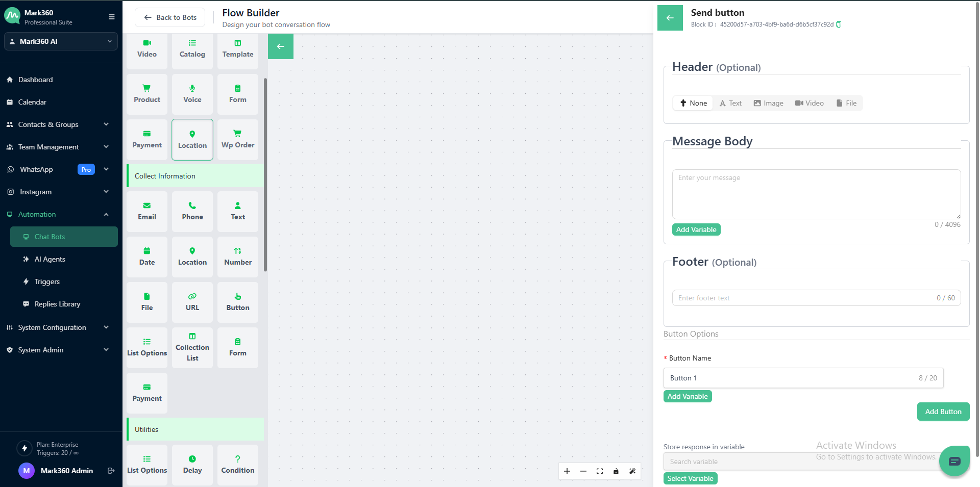Click the Back to Bots button
The height and width of the screenshot is (487, 980).
point(170,17)
